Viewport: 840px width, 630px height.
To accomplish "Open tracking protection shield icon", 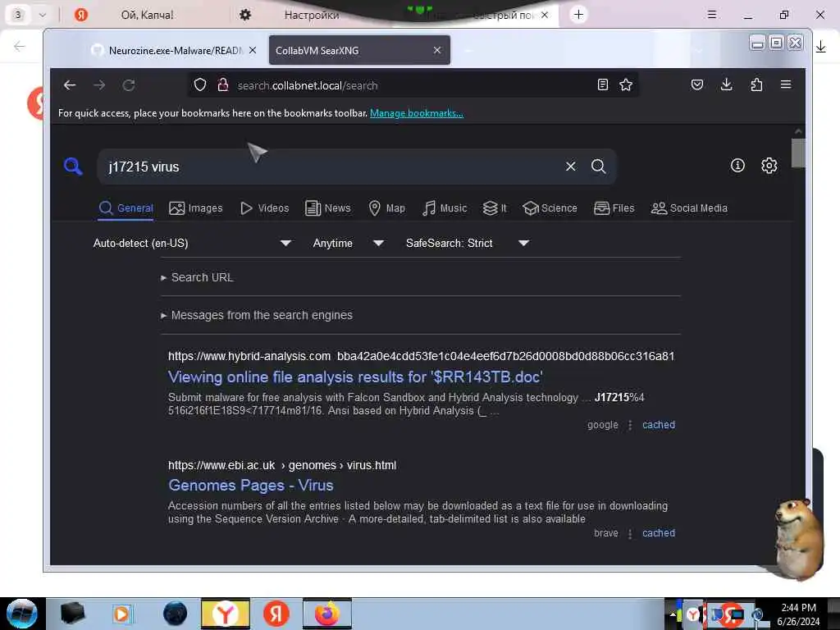I will [x=200, y=84].
